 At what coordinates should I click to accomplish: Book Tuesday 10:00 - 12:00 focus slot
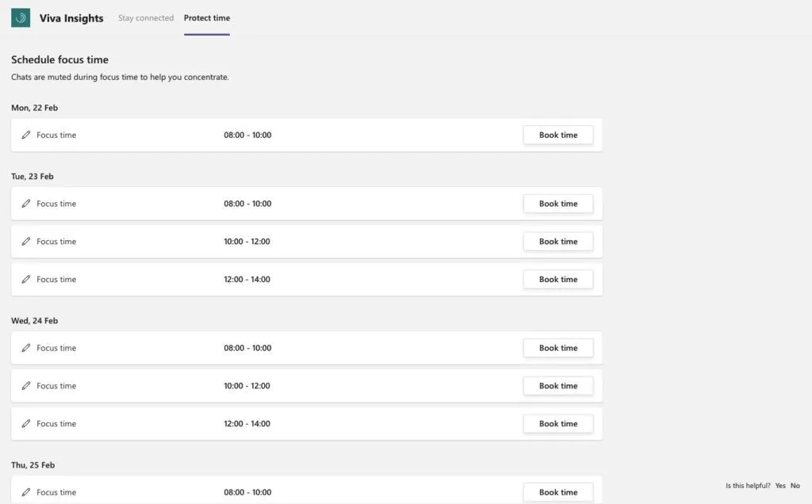[558, 242]
